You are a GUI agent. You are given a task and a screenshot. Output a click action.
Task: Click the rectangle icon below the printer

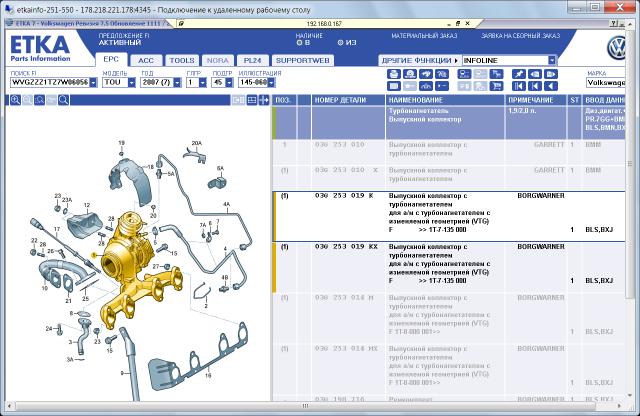393,86
